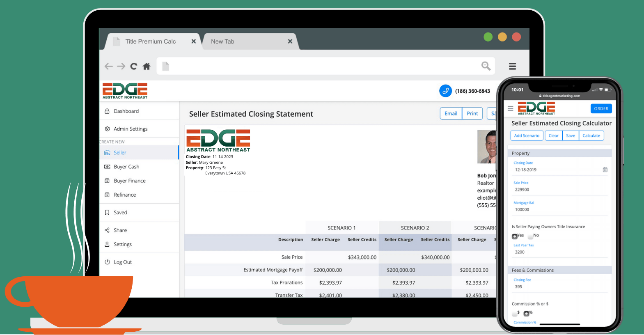The width and height of the screenshot is (644, 335).
Task: Click the magnifier search icon in address bar
Action: click(486, 66)
